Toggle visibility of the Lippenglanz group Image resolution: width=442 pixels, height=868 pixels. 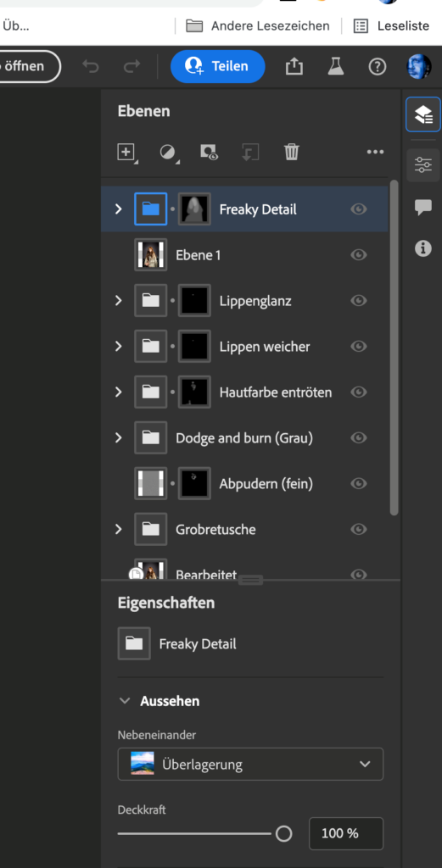point(358,301)
